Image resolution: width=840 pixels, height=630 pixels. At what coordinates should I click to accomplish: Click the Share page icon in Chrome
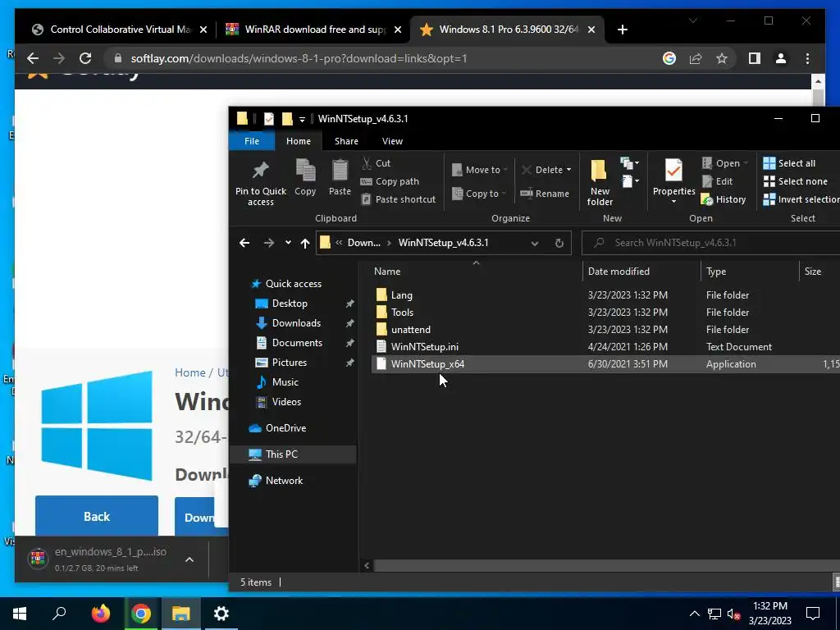[x=696, y=58]
